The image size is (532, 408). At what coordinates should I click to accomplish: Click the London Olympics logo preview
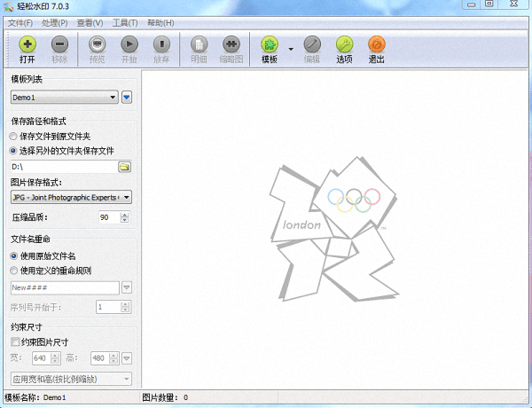pyautogui.click(x=333, y=229)
